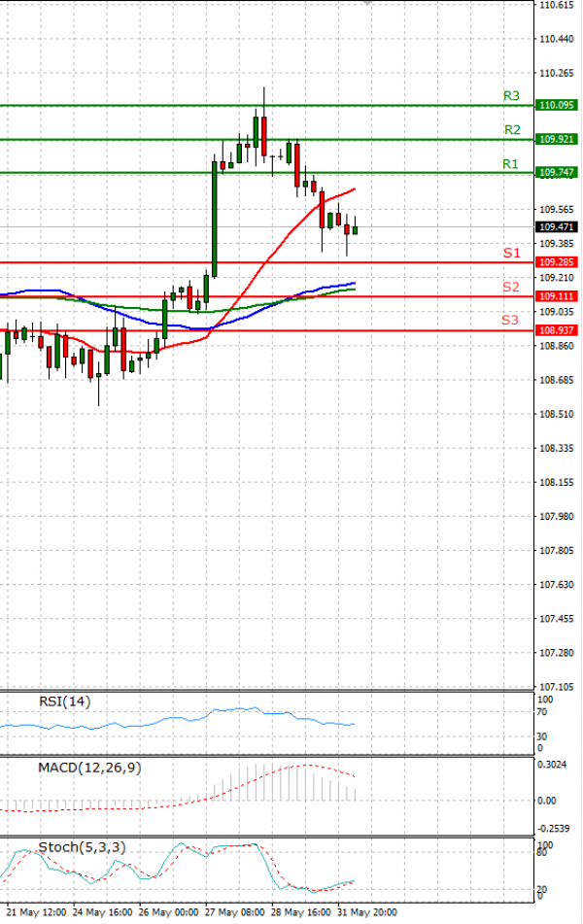
Task: Click the 108.335 price axis value
Action: coord(557,449)
